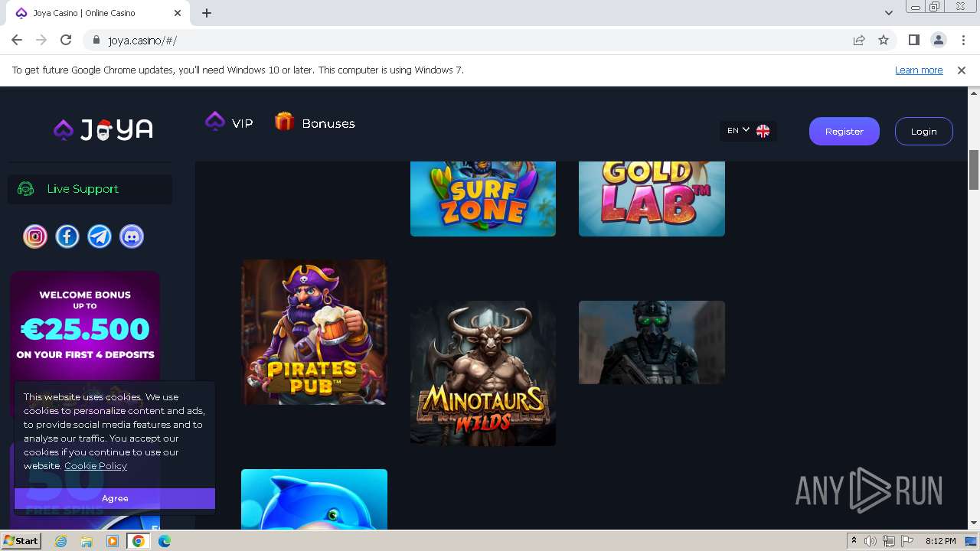Open Microsoft Edge from taskbar
The height and width of the screenshot is (551, 980).
tap(165, 541)
